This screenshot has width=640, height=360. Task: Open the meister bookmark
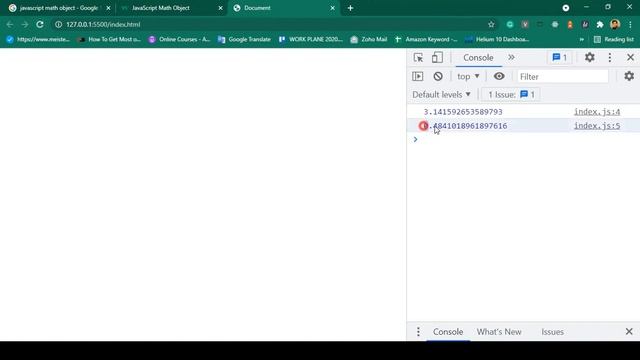coord(38,40)
